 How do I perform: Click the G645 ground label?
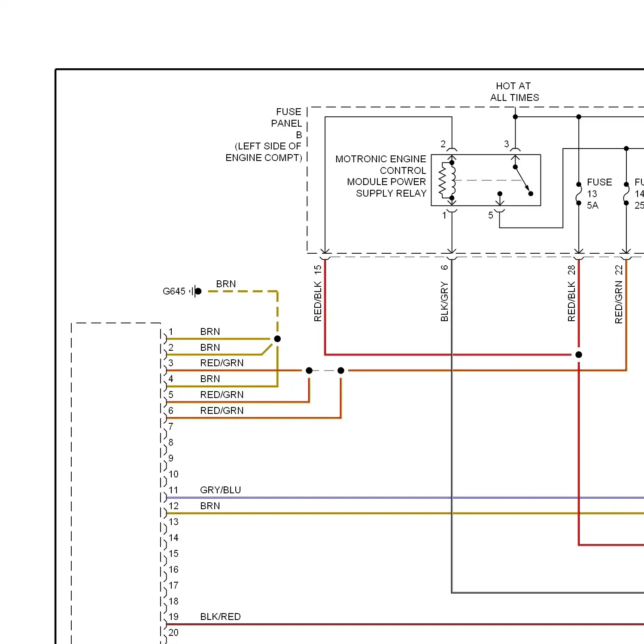point(174,292)
